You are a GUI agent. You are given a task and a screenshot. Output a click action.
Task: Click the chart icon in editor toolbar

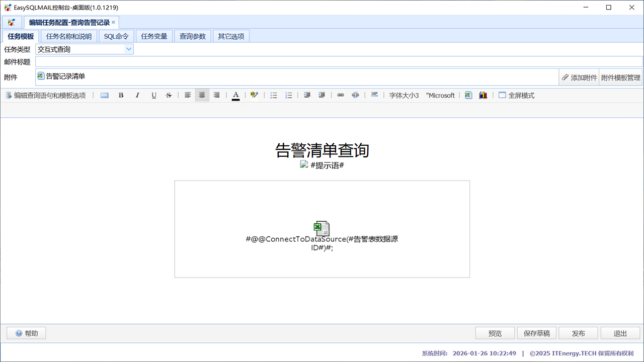pos(483,95)
